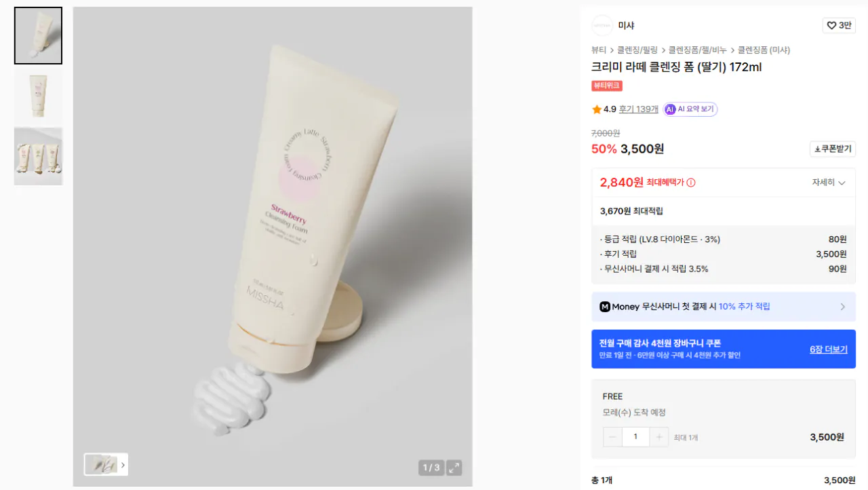868x490 pixels.
Task: Click the download icon on 쿠폰받기
Action: pos(817,149)
